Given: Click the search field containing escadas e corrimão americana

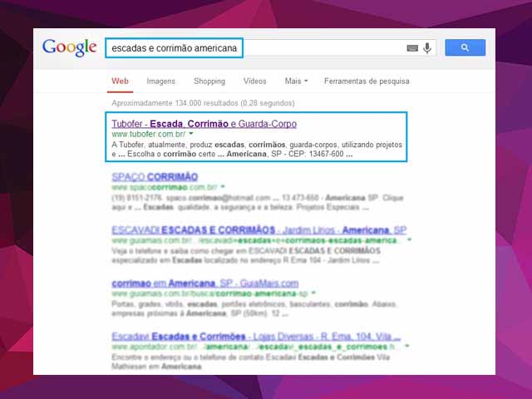Looking at the screenshot, I should click(270, 48).
